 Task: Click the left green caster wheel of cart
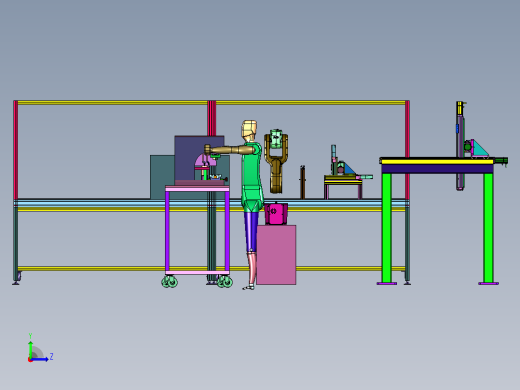169,282
